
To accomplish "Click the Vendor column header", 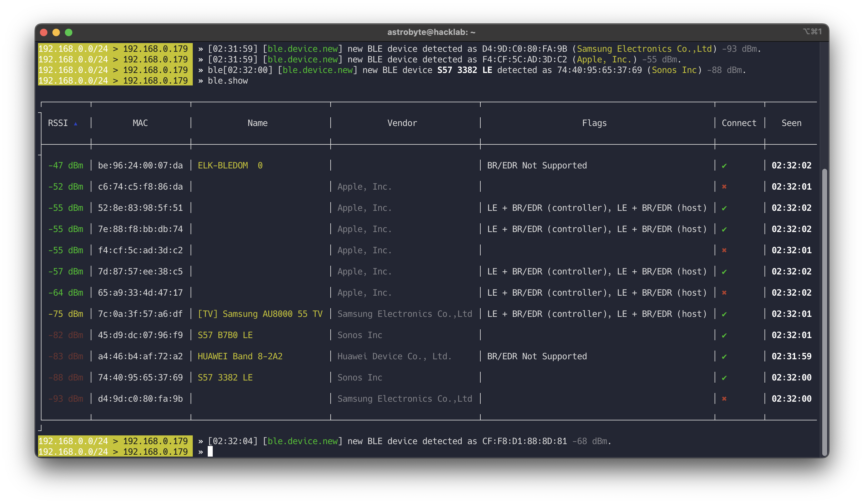I will point(402,123).
